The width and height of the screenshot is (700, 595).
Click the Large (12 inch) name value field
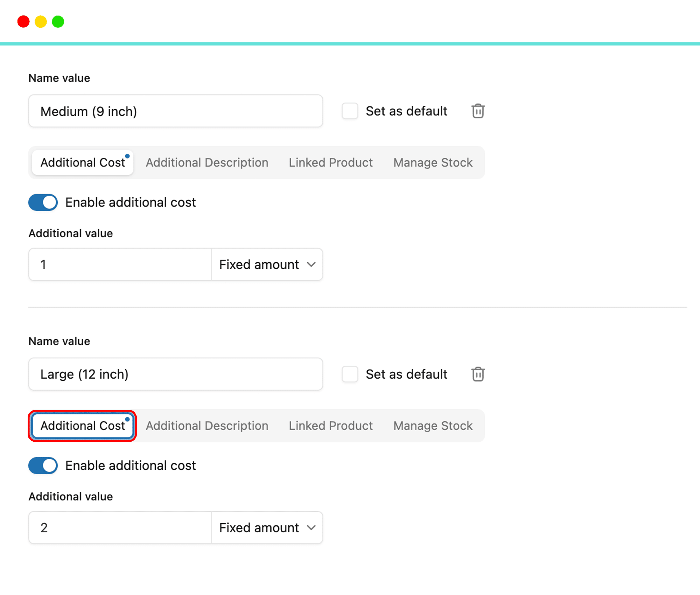coord(175,374)
